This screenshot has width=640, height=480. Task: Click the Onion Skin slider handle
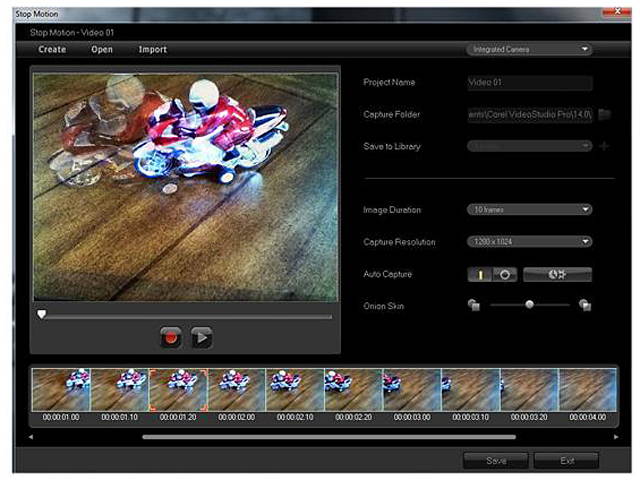[529, 304]
